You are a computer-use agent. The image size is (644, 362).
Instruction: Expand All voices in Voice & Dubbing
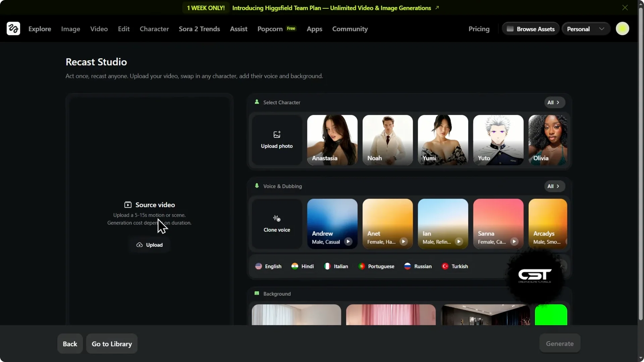(x=554, y=186)
